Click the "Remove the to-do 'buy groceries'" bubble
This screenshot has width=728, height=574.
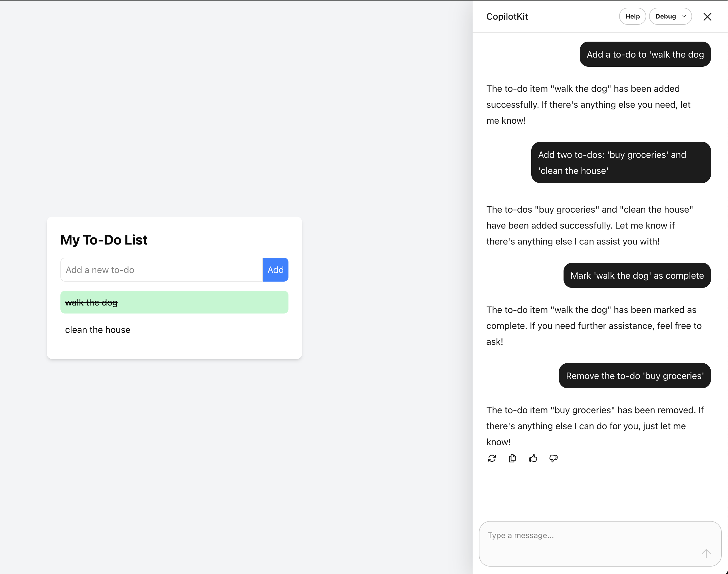tap(635, 376)
